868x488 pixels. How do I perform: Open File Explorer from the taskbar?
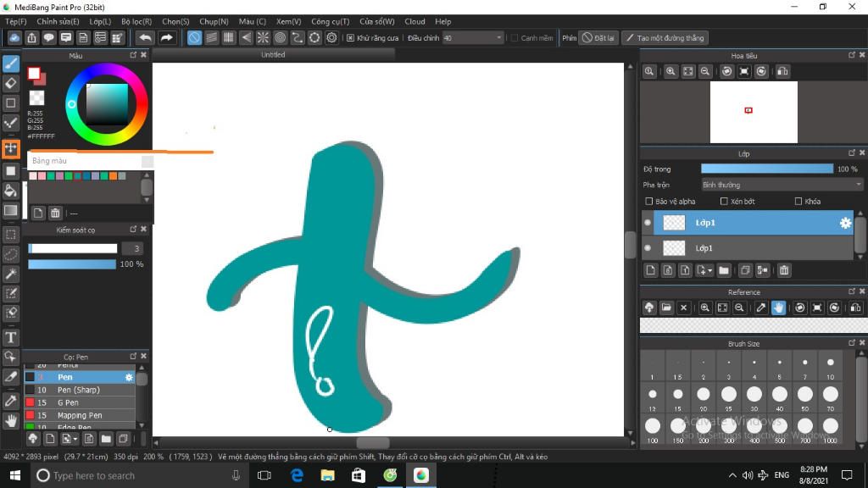(328, 475)
